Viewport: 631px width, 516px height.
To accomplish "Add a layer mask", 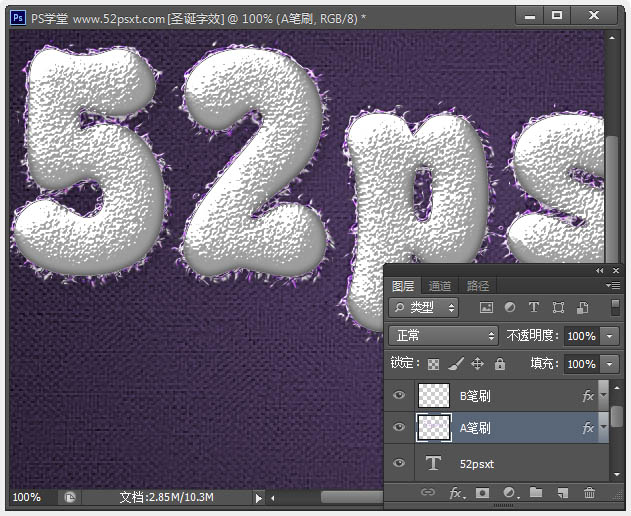I will (x=482, y=493).
